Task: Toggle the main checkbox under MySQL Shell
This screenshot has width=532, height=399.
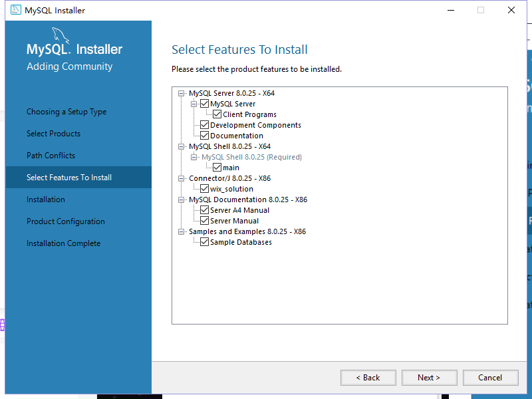Action: point(217,168)
